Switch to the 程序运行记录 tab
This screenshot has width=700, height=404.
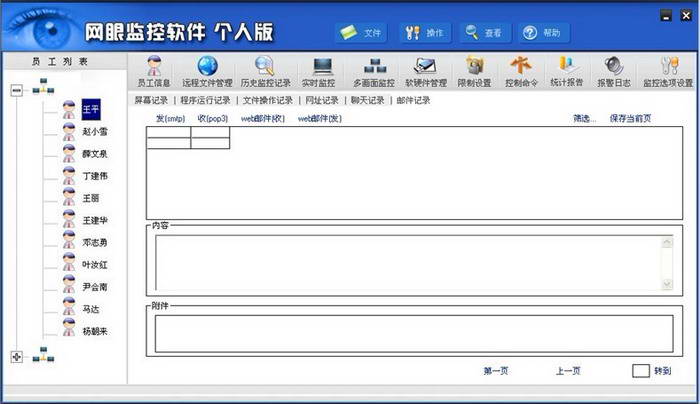[x=205, y=100]
